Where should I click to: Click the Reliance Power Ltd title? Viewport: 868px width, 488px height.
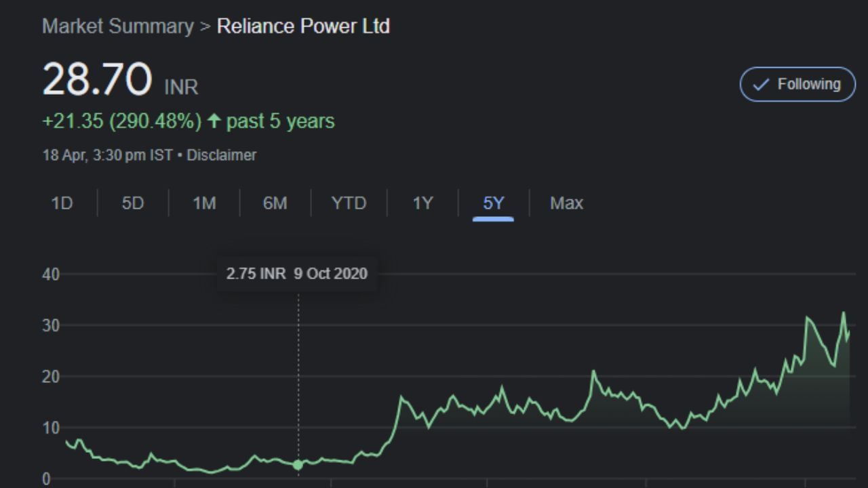303,26
